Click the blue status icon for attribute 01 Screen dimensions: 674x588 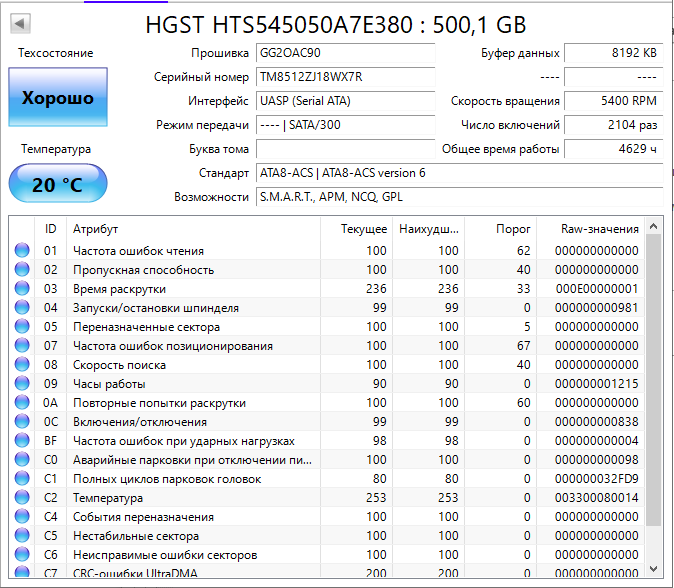[22, 251]
